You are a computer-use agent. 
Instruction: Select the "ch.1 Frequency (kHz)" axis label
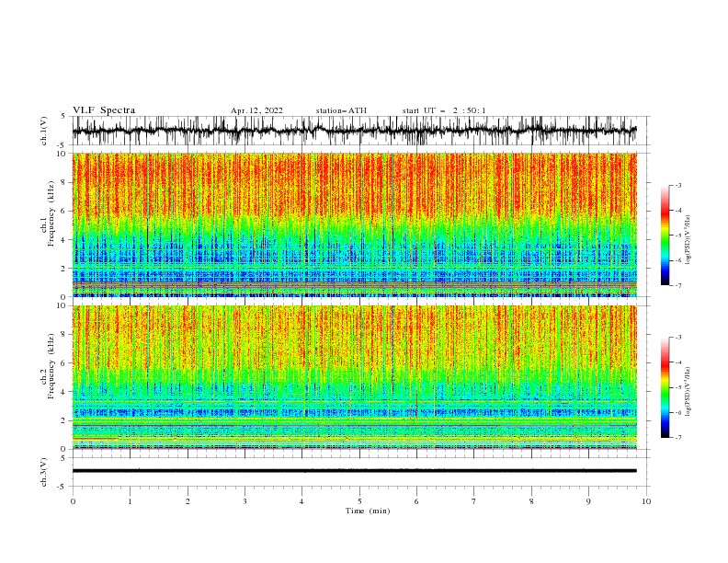click(48, 213)
